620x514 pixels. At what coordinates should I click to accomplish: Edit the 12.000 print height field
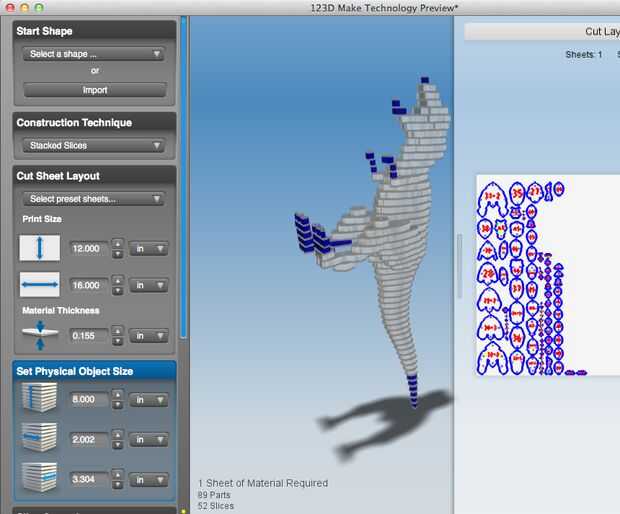[89, 249]
